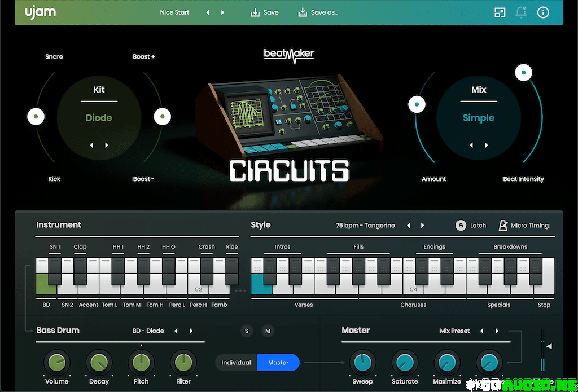The image size is (578, 392).
Task: Click the Beat Intensity handle
Action: (524, 73)
